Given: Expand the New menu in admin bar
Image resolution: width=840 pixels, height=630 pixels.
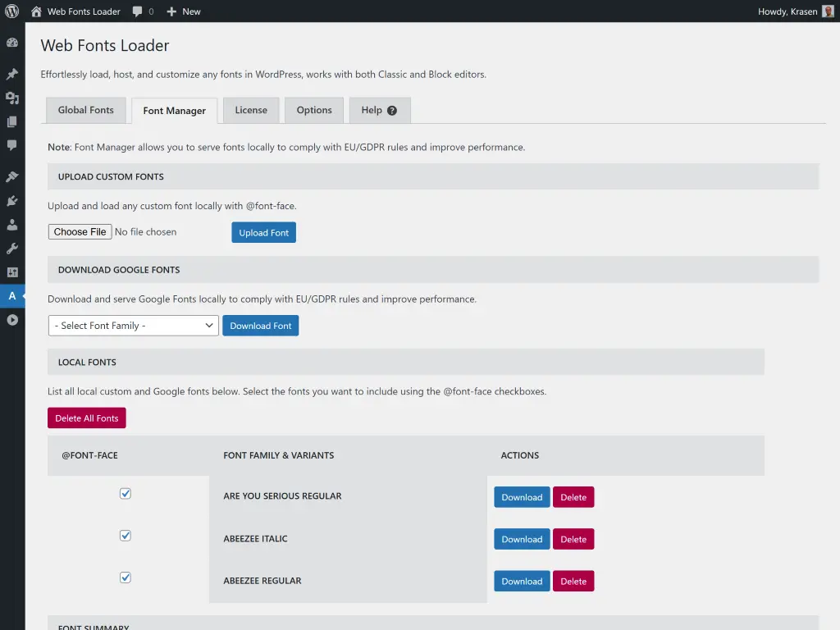Looking at the screenshot, I should point(184,11).
